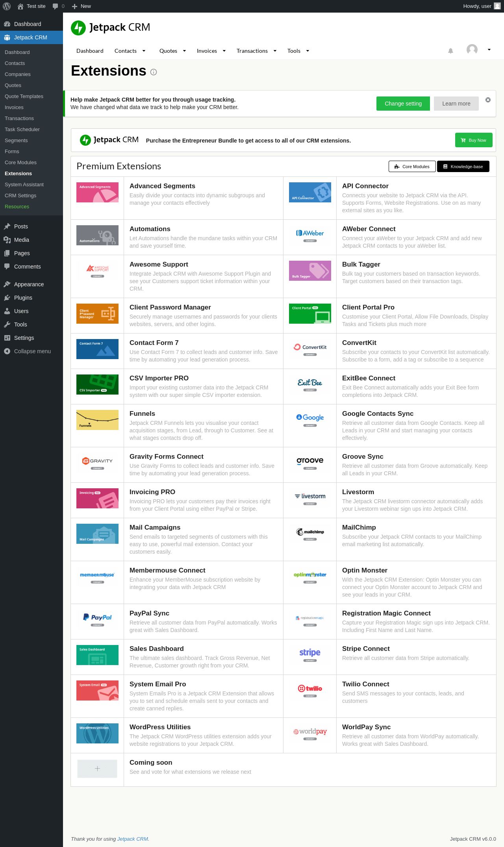Open the Mail Campaigns extension icon
This screenshot has height=847, width=504.
(97, 534)
